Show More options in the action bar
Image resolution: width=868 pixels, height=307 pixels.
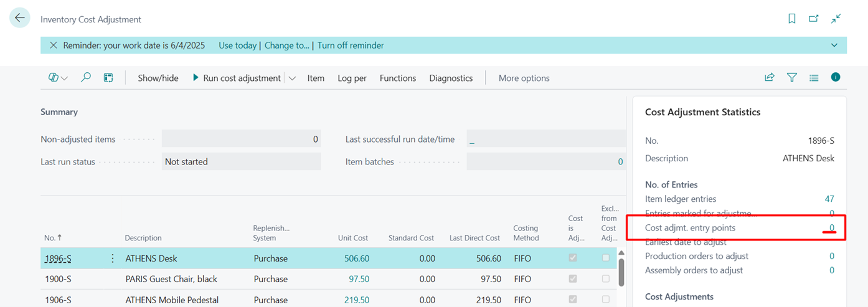tap(524, 78)
